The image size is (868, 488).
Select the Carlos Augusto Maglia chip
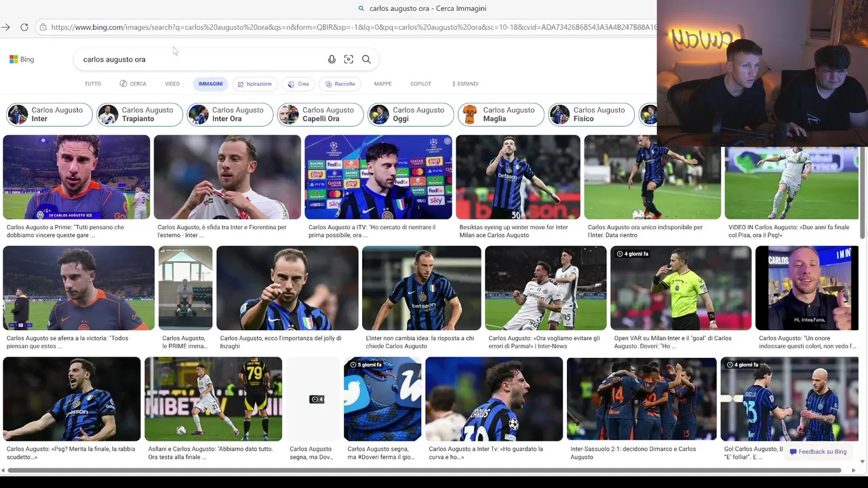[500, 115]
